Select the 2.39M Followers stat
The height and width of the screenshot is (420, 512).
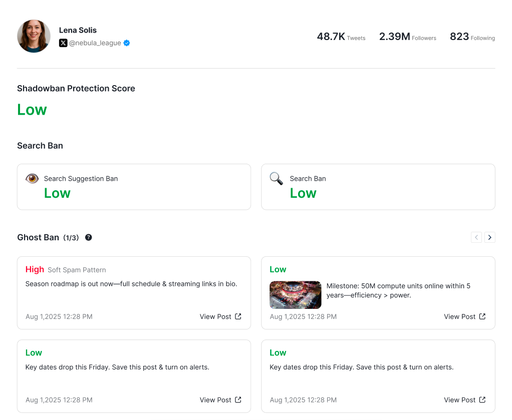point(407,37)
